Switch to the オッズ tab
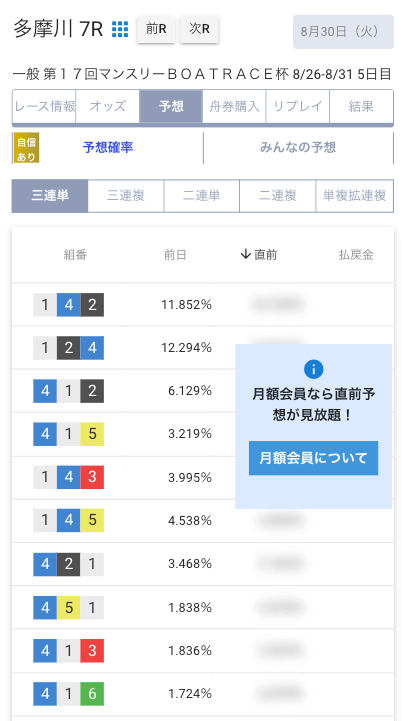The height and width of the screenshot is (721, 405). click(x=108, y=107)
